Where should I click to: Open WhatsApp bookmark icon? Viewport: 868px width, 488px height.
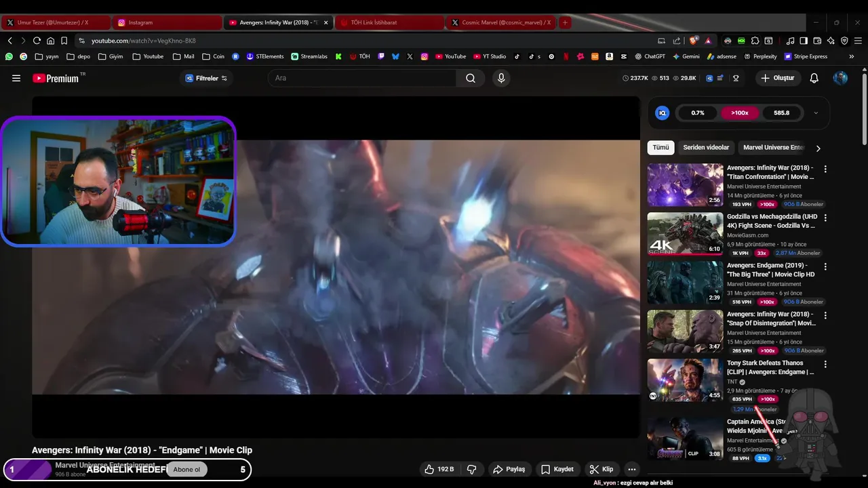tap(9, 57)
